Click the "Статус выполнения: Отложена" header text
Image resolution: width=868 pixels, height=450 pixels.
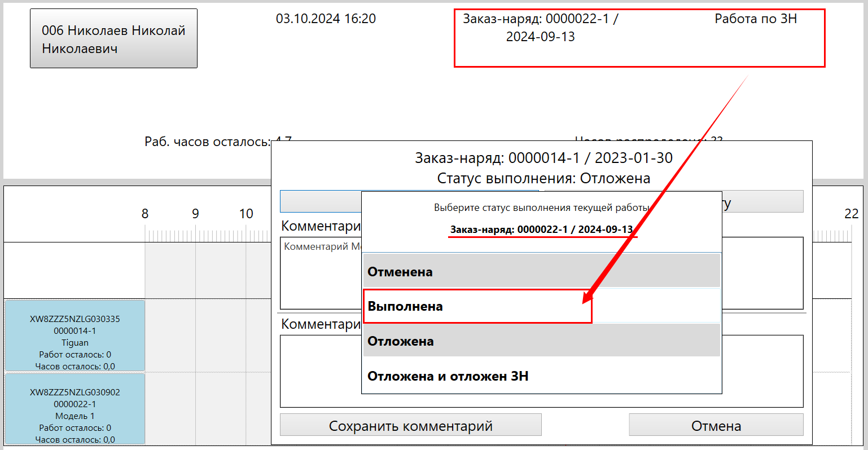click(x=543, y=179)
